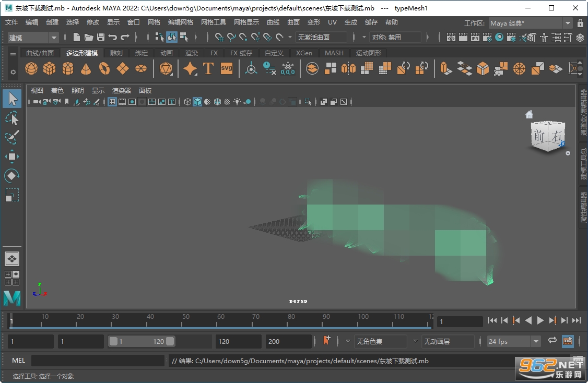This screenshot has height=383, width=588.
Task: Go to start of playback range
Action: pos(492,320)
